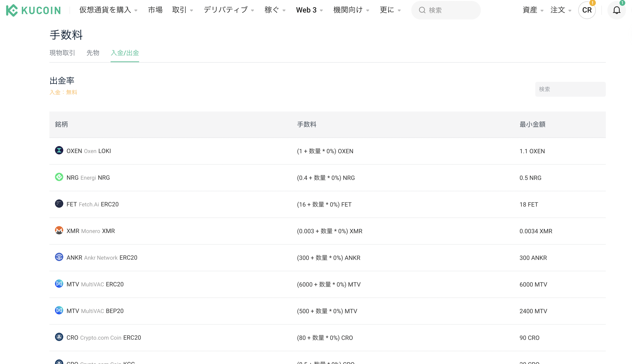Click the OXEN coin icon
Screen dimensions: 632x364
[x=59, y=150]
